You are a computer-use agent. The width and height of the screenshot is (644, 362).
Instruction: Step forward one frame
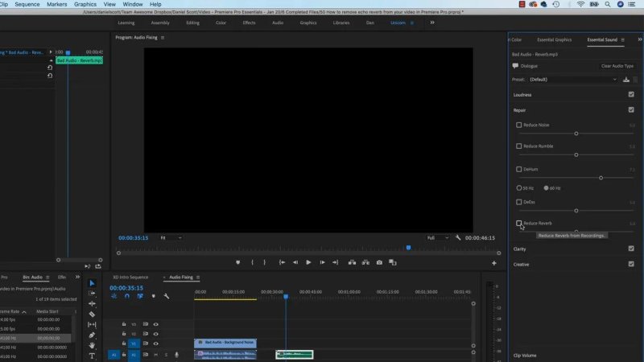(x=323, y=262)
